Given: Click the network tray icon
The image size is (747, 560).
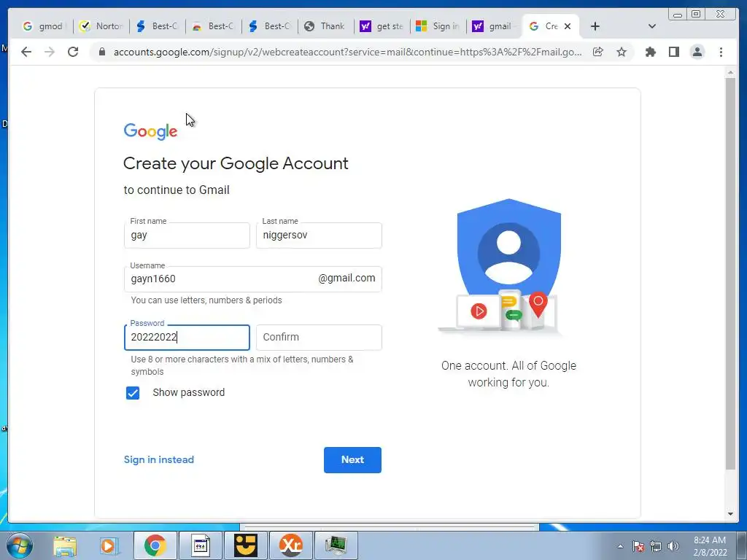Looking at the screenshot, I should [x=656, y=546].
